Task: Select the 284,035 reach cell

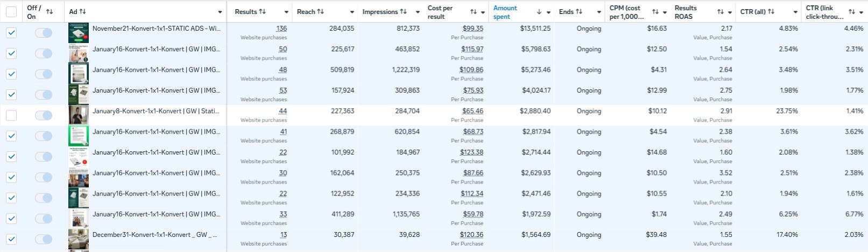Action: [342, 29]
